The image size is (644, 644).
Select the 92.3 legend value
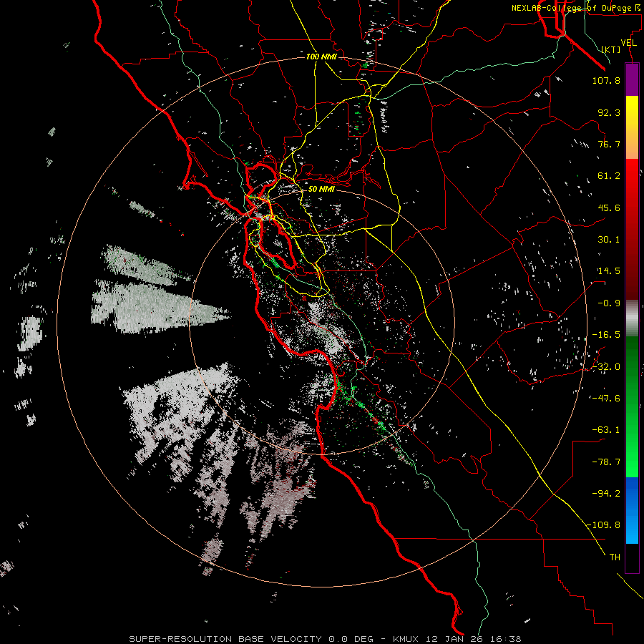click(x=609, y=112)
